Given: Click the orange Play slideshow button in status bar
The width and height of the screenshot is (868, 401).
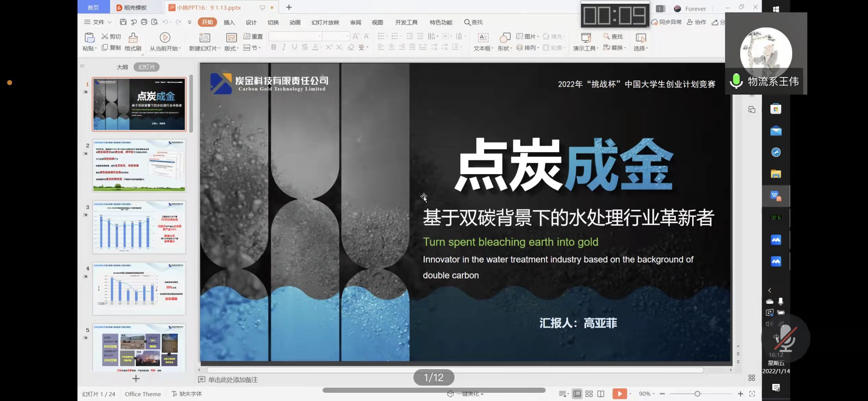Looking at the screenshot, I should pyautogui.click(x=619, y=394).
